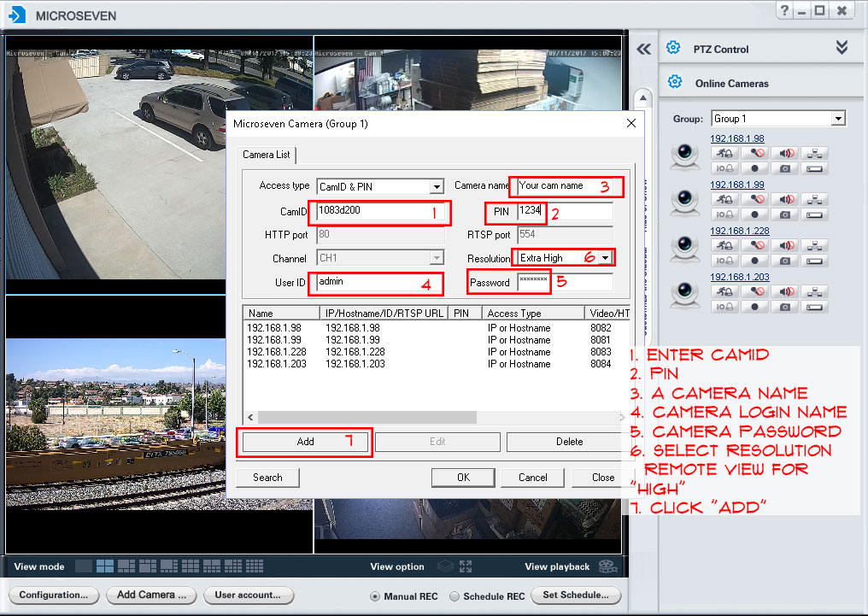The image size is (868, 616).
Task: Select the last, densest grid view mode
Action: pos(255,566)
